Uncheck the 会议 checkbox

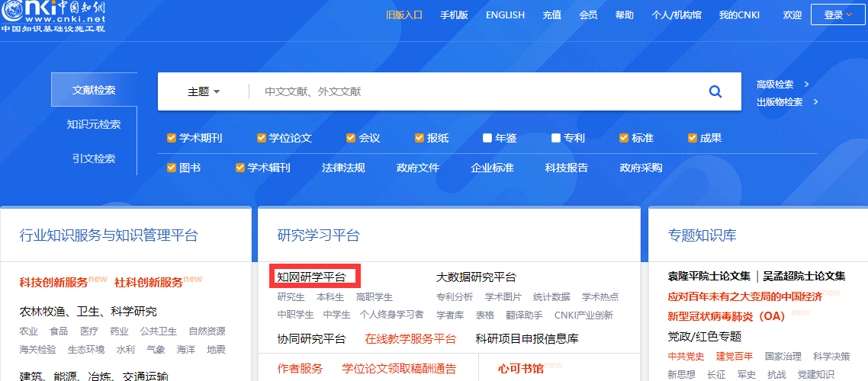coord(350,138)
